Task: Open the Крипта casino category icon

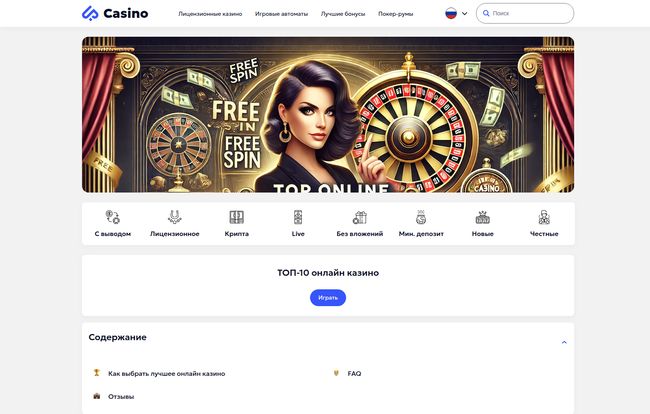Action: 236,217
